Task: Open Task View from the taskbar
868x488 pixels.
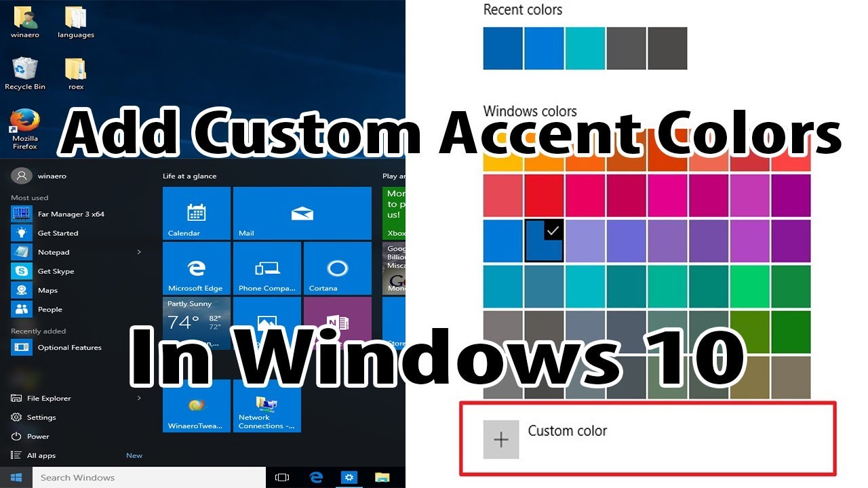Action: (282, 478)
